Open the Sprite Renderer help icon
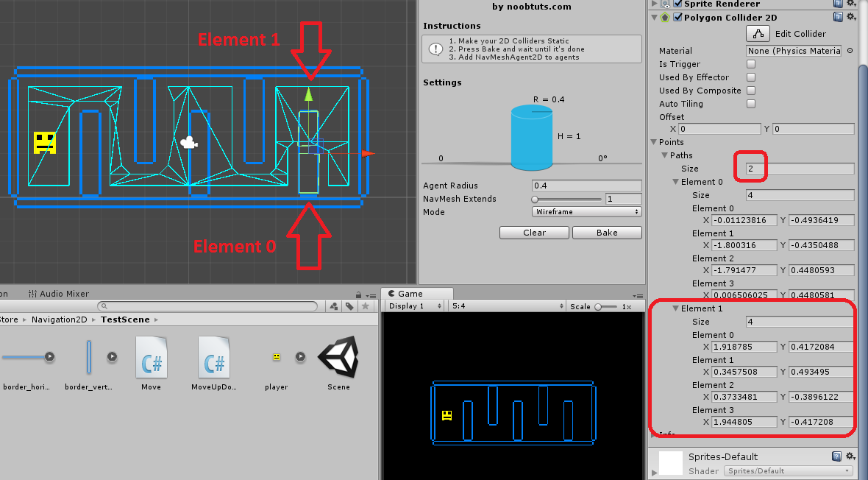This screenshot has width=868, height=480. tap(837, 4)
